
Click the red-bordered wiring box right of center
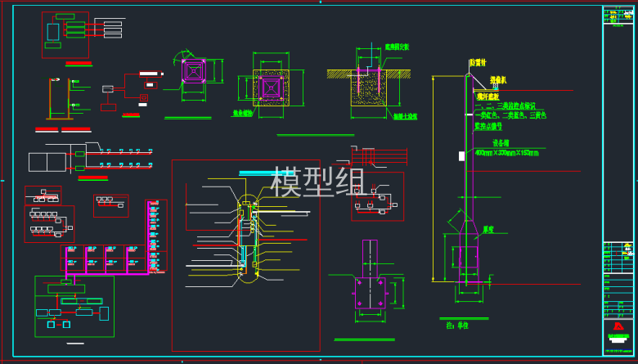click(377, 196)
